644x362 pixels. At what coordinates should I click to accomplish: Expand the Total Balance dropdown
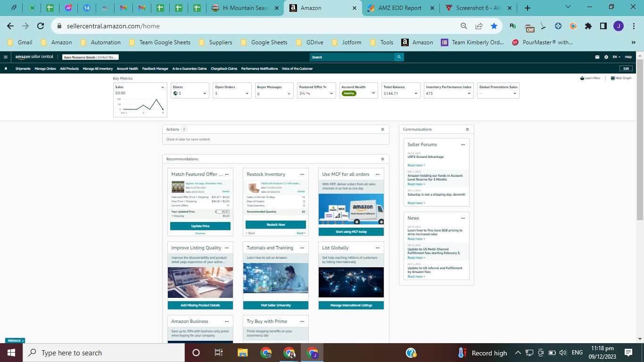pyautogui.click(x=416, y=93)
